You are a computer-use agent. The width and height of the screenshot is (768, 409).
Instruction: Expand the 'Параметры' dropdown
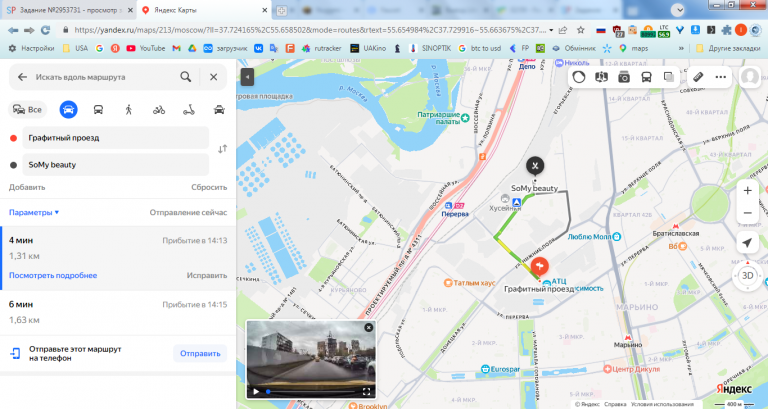pos(34,213)
